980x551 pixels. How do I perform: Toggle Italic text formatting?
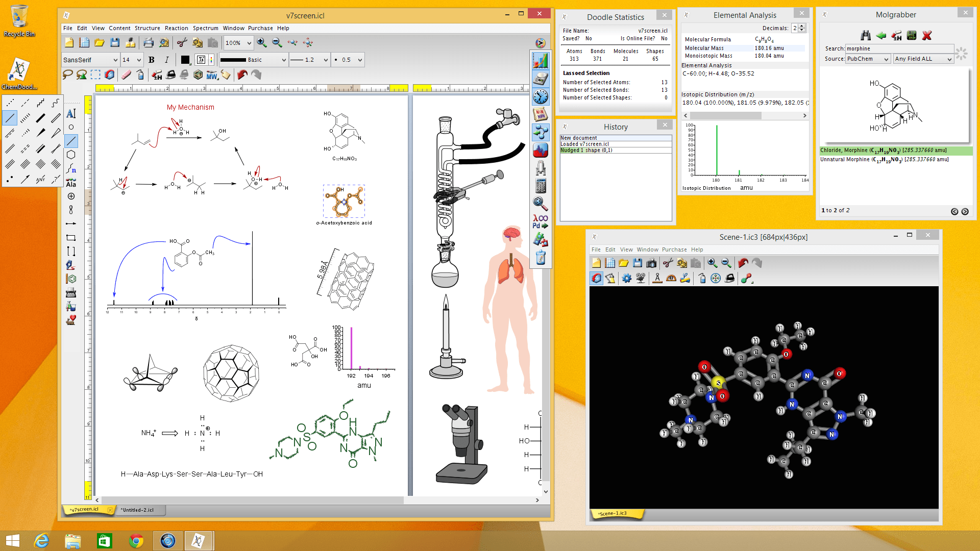166,60
